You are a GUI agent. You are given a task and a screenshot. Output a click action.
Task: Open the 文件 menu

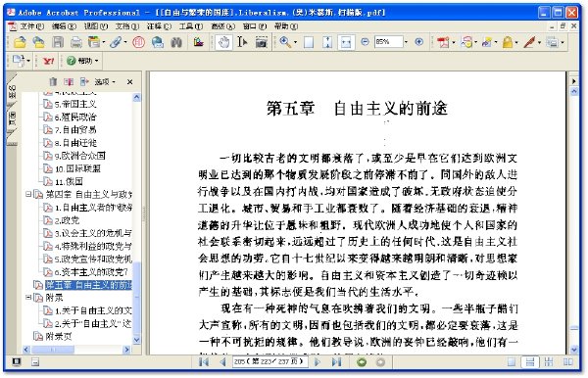click(x=31, y=26)
